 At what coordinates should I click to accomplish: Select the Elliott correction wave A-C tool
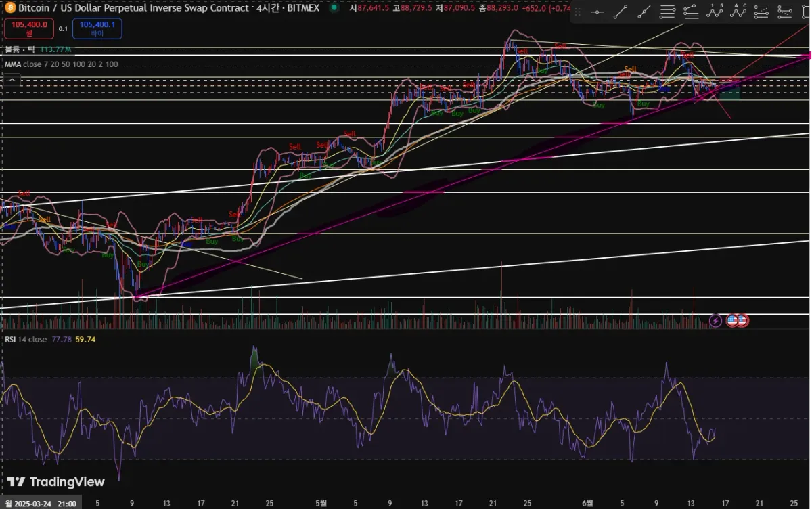[738, 12]
